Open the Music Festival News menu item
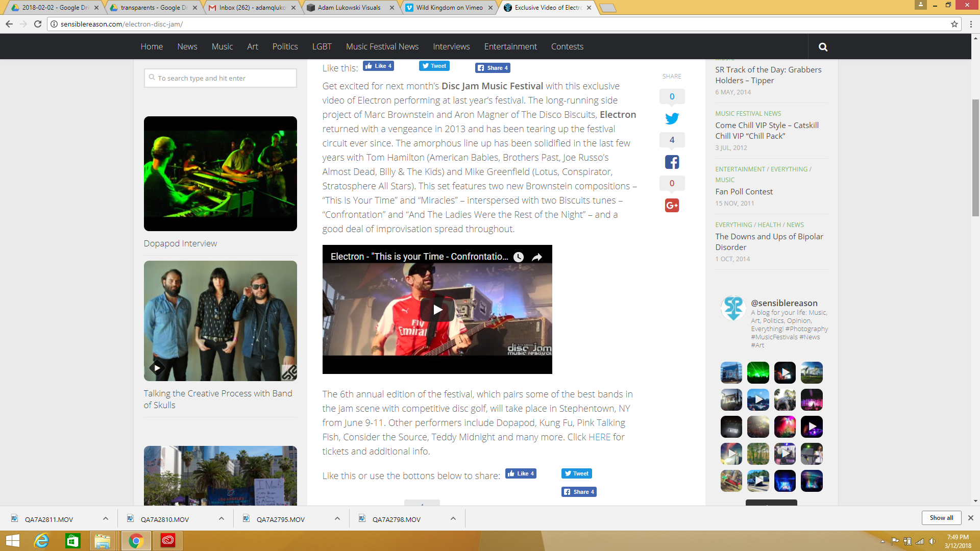The height and width of the screenshot is (551, 980). click(x=382, y=46)
